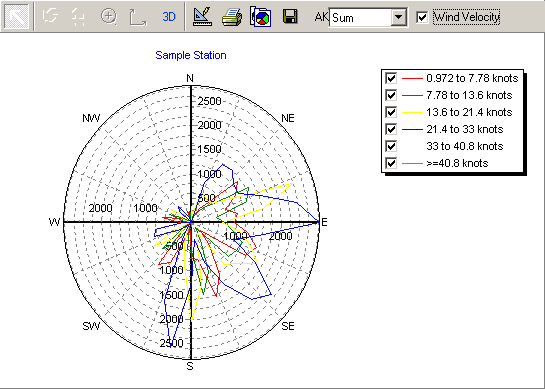Toggle the 3D view button
The height and width of the screenshot is (389, 545).
click(x=169, y=17)
